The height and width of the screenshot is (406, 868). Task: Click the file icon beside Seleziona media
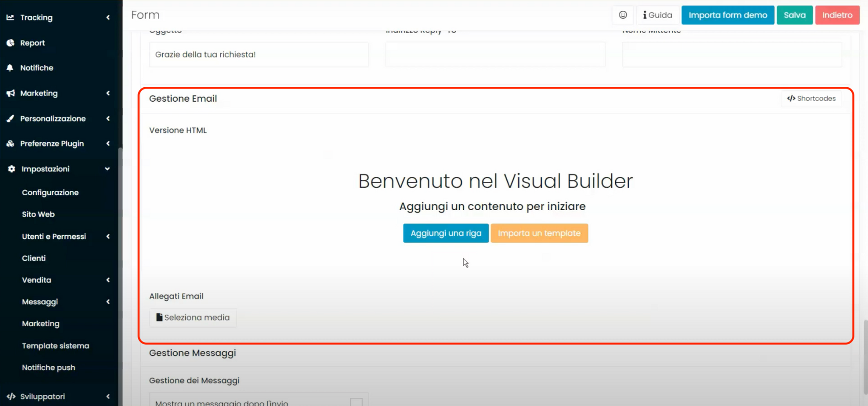tap(159, 317)
